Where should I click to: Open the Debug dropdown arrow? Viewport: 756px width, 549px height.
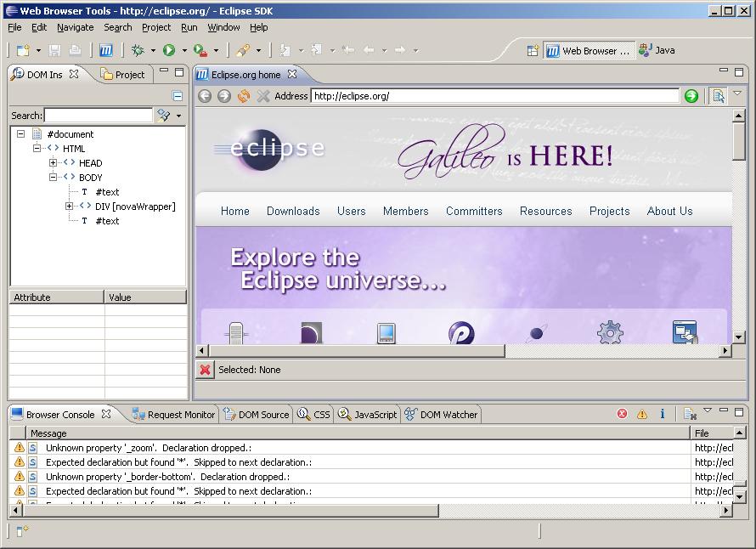153,50
